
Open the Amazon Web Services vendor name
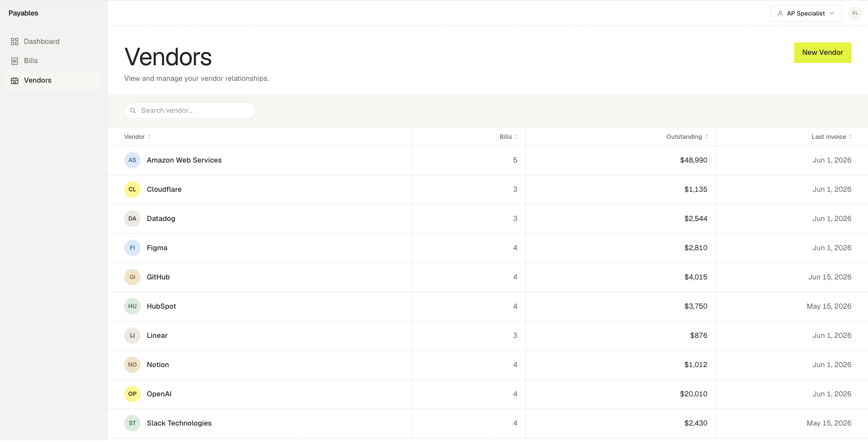coord(184,160)
